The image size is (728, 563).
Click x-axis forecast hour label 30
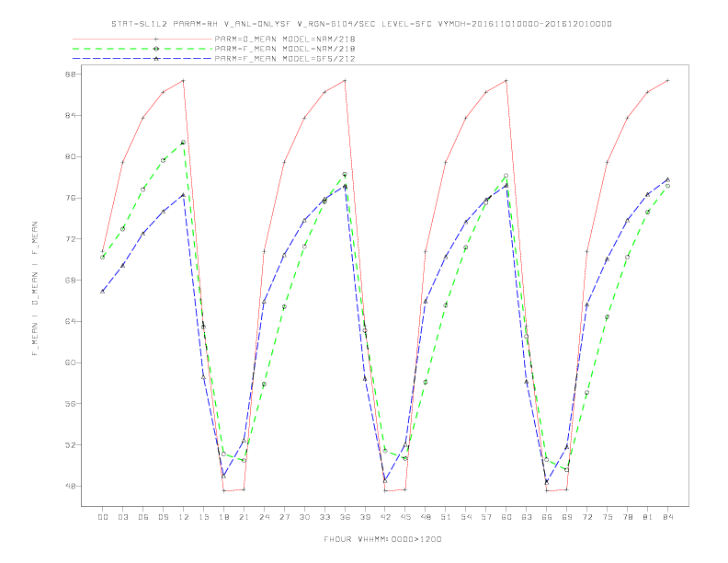point(304,517)
